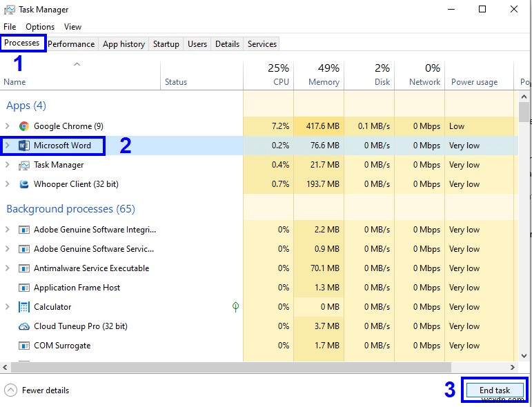Click the Cloud Tuneup Pro icon
Viewport: 532px width, 407px height.
[x=23, y=326]
